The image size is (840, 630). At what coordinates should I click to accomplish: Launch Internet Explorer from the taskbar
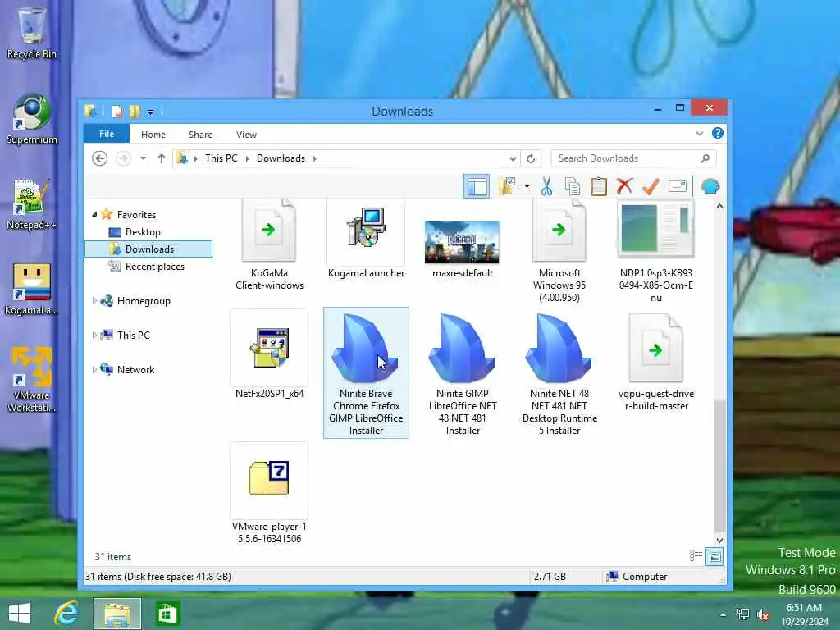pos(67,614)
